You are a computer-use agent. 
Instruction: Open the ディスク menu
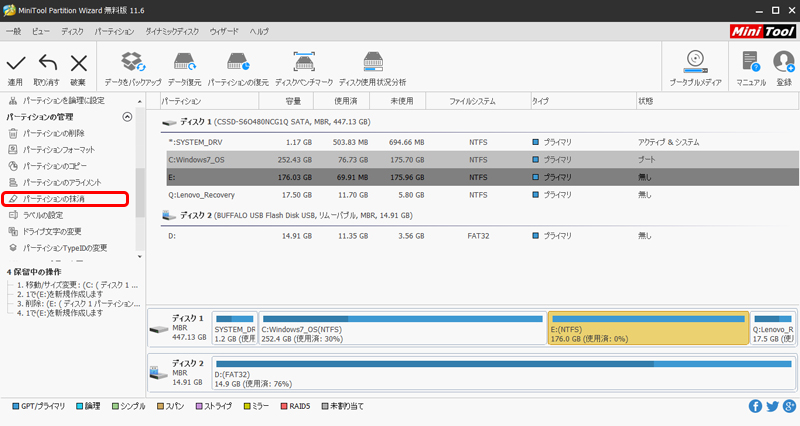coord(72,32)
